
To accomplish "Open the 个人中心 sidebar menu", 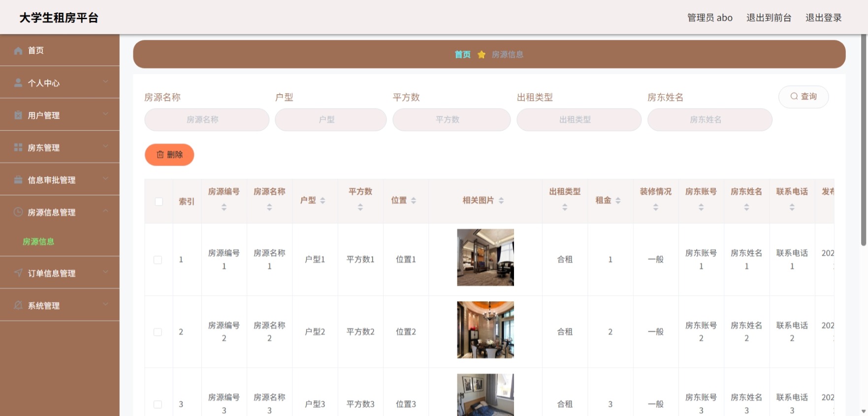I will click(60, 83).
